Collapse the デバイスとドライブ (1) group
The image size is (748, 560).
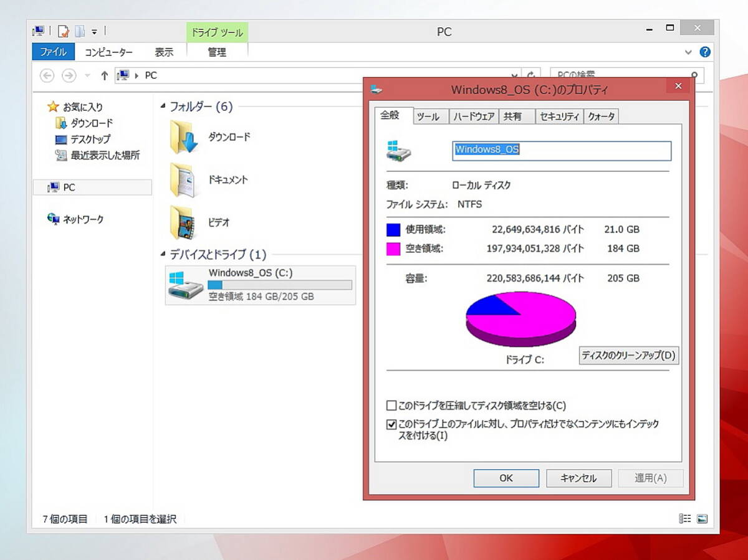pos(164,255)
